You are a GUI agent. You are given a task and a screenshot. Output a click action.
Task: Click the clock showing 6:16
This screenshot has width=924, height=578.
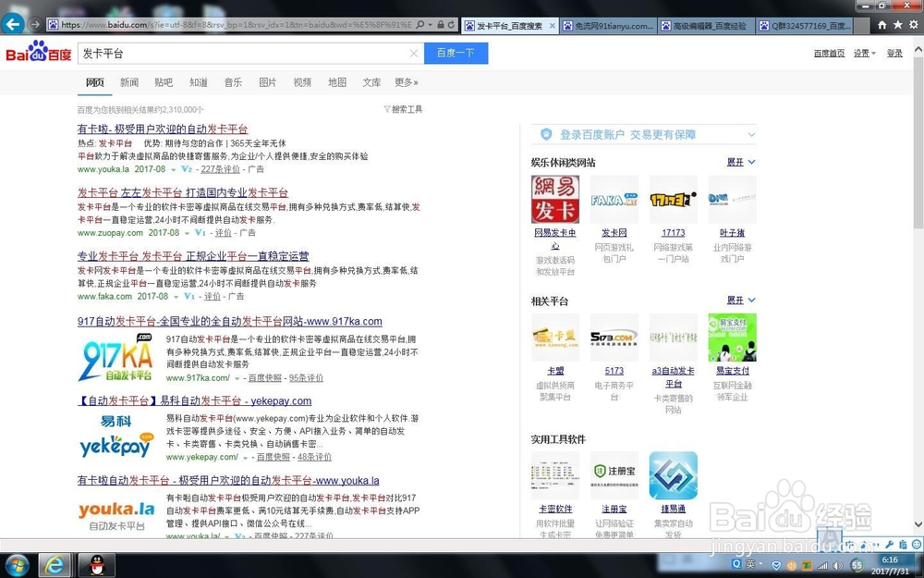click(890, 560)
